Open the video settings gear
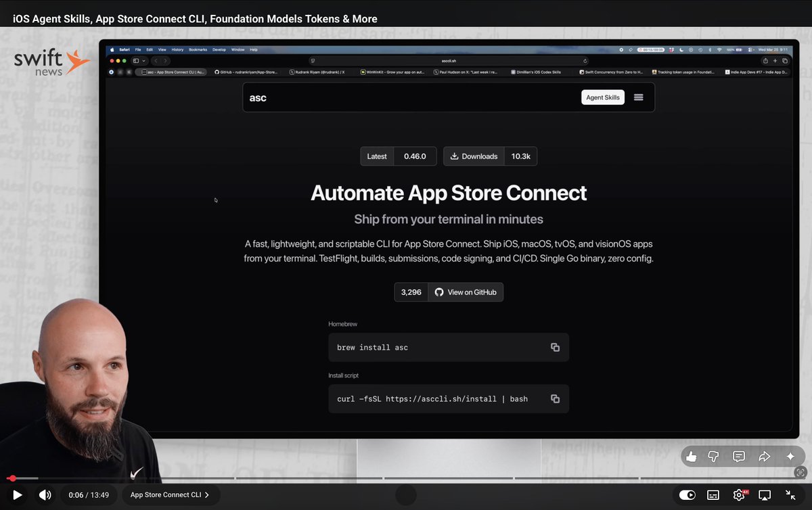The height and width of the screenshot is (510, 812). pos(739,494)
